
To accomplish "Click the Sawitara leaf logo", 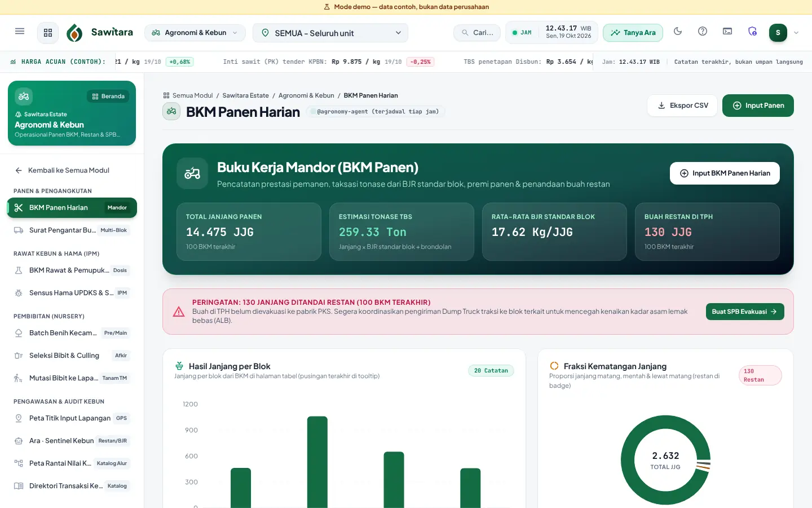I will (x=74, y=33).
